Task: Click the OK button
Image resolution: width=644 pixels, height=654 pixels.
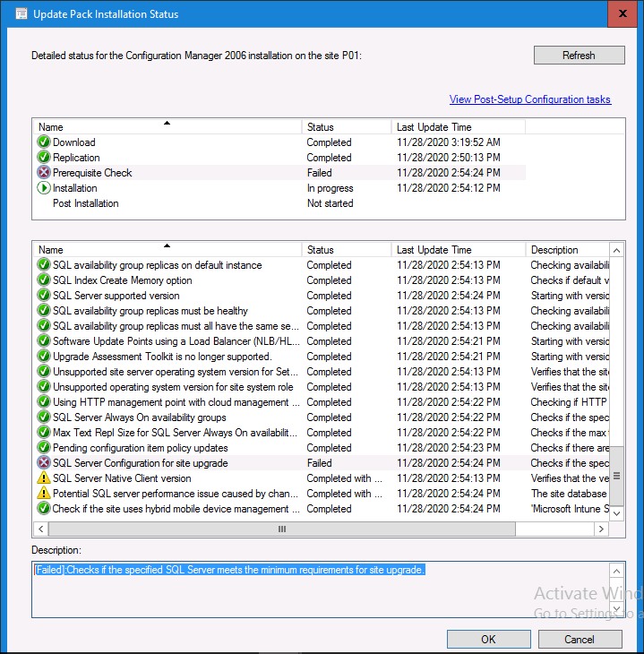Action: (x=488, y=640)
